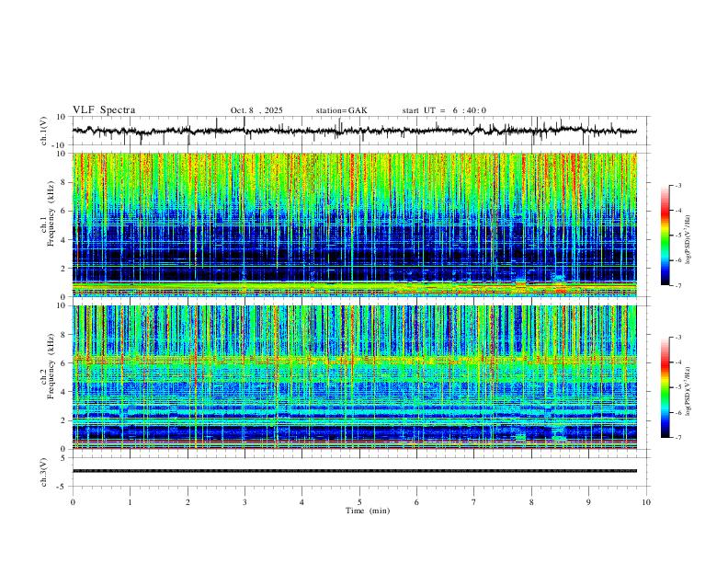728x563 pixels.
Task: Click the 'VLF Spectra' title text
Action: click(104, 110)
